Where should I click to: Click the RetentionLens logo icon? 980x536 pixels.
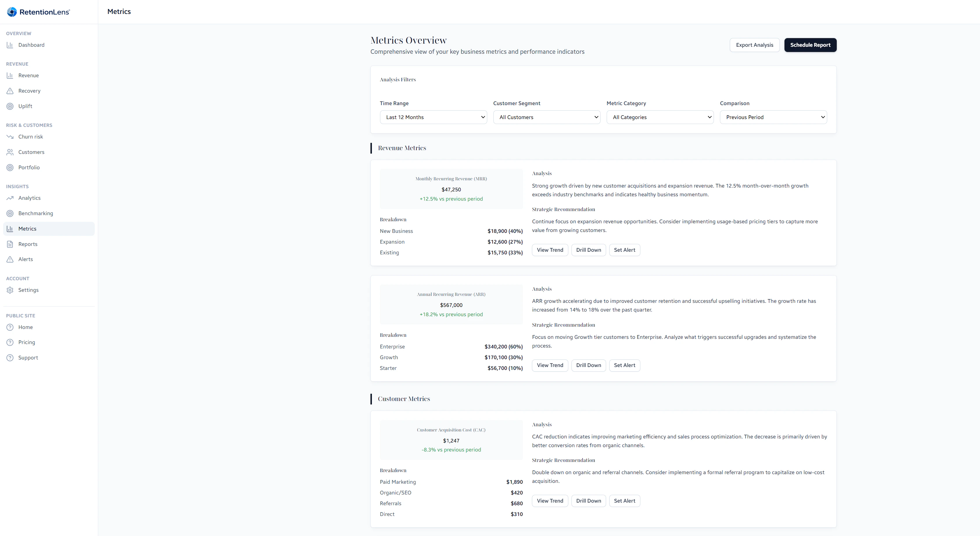pyautogui.click(x=12, y=12)
